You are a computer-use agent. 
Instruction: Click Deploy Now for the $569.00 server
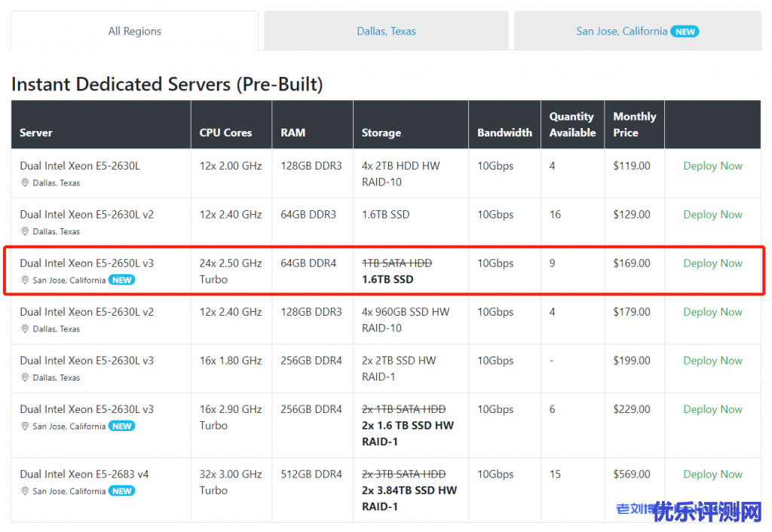click(712, 474)
